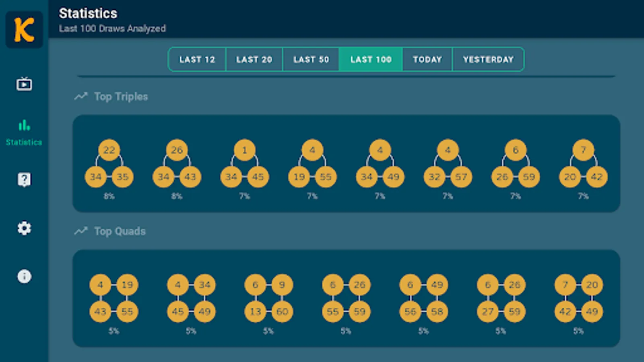Select ball 42 in Top Triples

pos(597,177)
